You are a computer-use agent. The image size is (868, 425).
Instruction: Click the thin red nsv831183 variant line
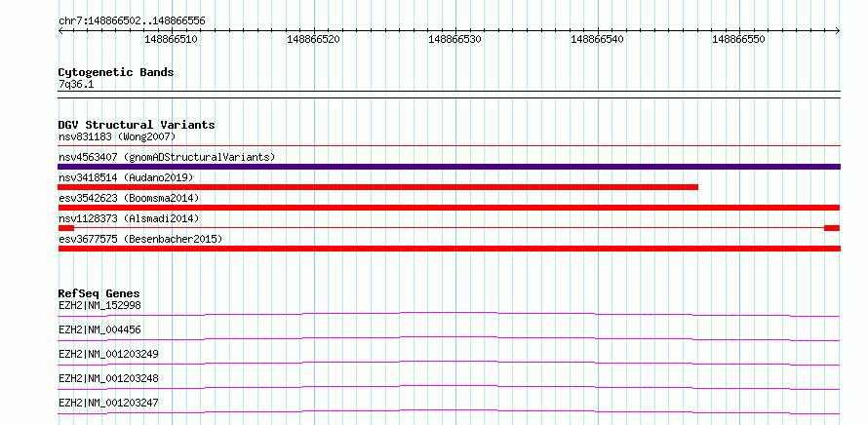click(x=449, y=145)
